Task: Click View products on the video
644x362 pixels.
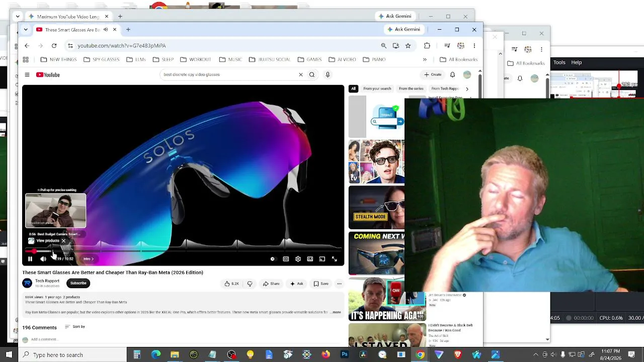Action: point(48,241)
